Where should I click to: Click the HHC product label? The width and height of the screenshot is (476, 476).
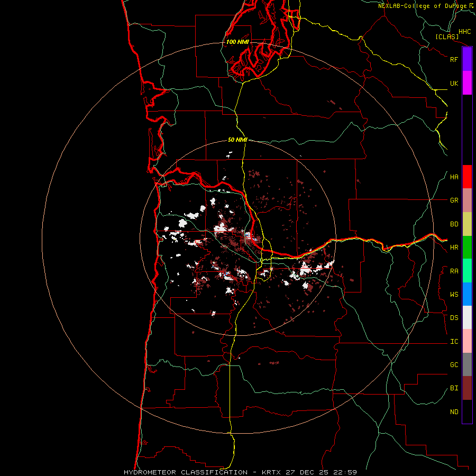click(x=464, y=32)
